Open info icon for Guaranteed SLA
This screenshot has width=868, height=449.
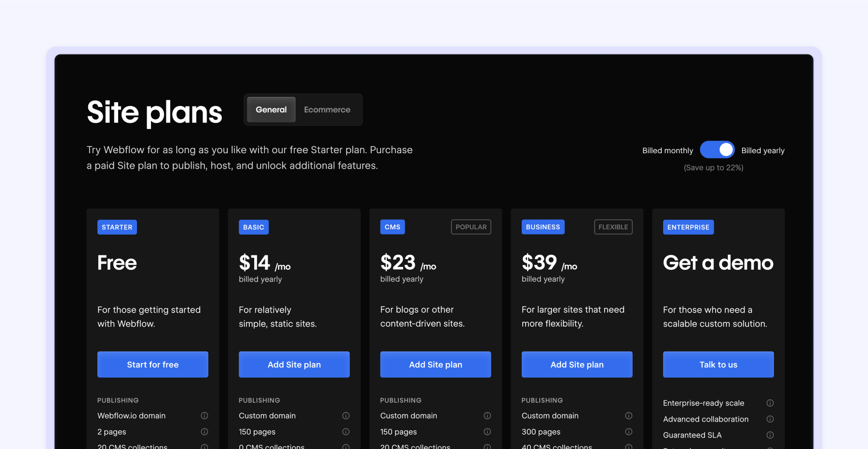pos(770,435)
